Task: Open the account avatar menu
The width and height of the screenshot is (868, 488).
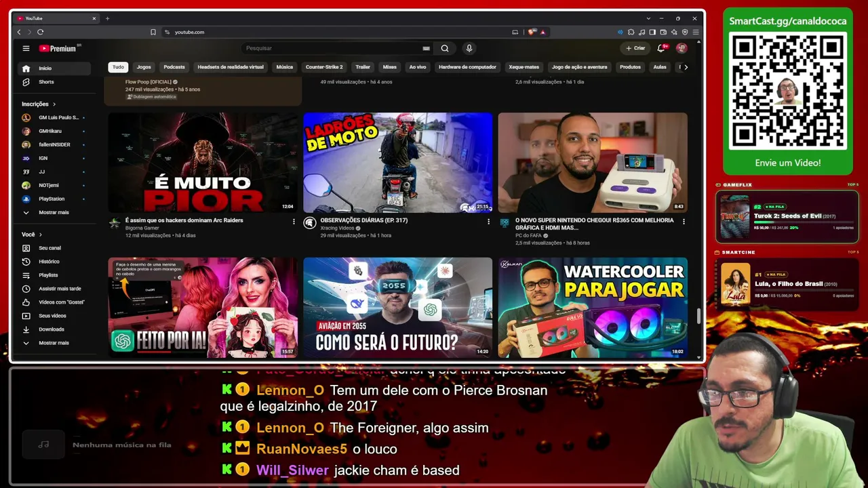Action: click(682, 48)
